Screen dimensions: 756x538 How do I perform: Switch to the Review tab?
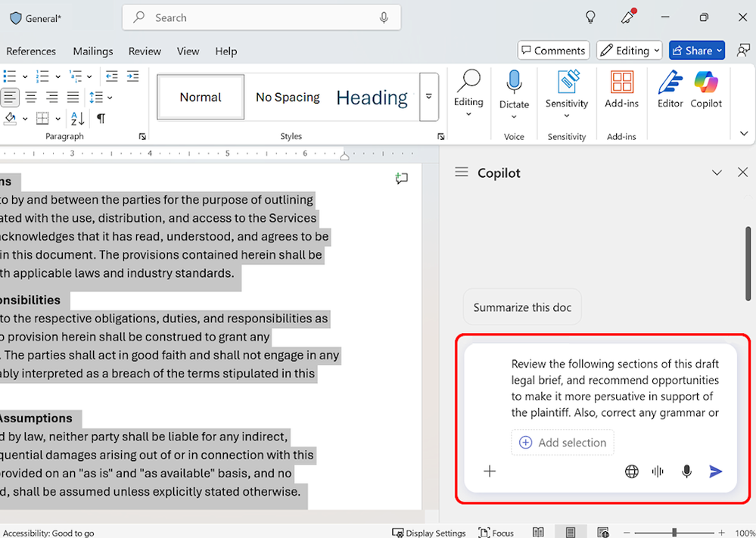click(145, 51)
